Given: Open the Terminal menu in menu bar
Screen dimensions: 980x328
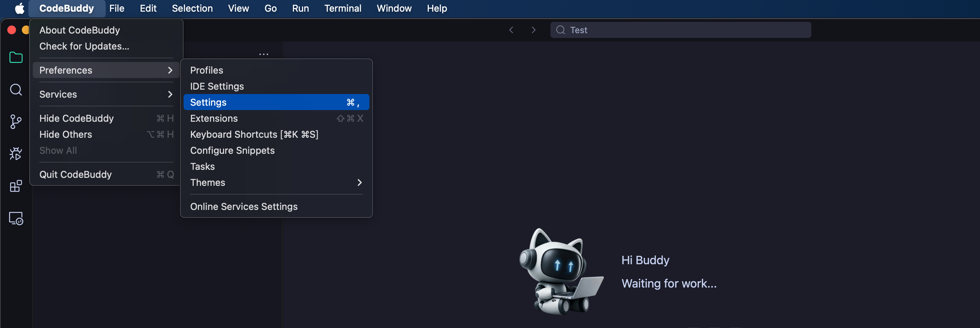Looking at the screenshot, I should (x=342, y=8).
